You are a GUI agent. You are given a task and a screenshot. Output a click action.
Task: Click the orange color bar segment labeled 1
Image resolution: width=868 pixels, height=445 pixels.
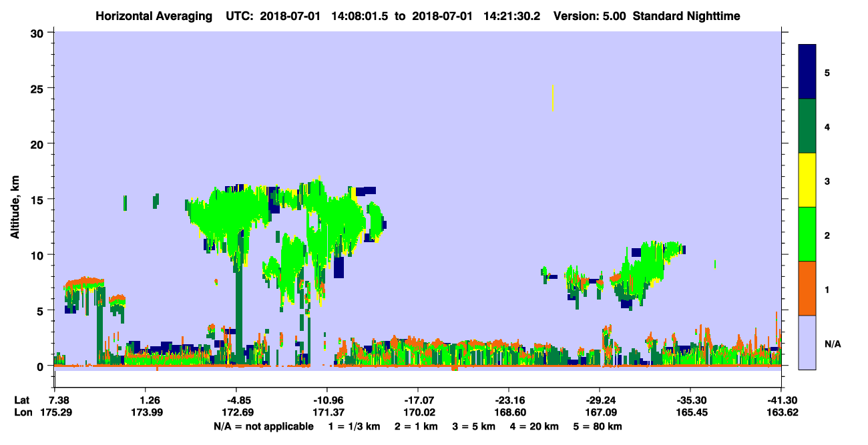point(807,288)
